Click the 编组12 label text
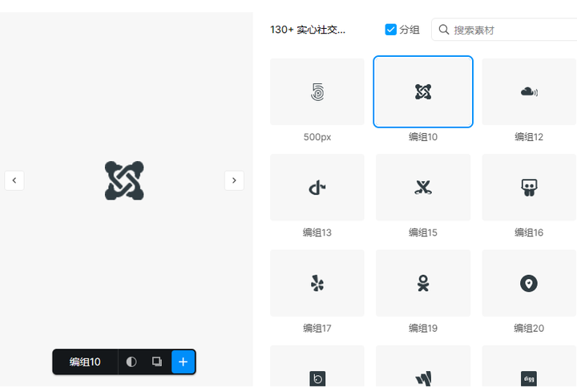The height and width of the screenshot is (392, 577). [x=529, y=137]
